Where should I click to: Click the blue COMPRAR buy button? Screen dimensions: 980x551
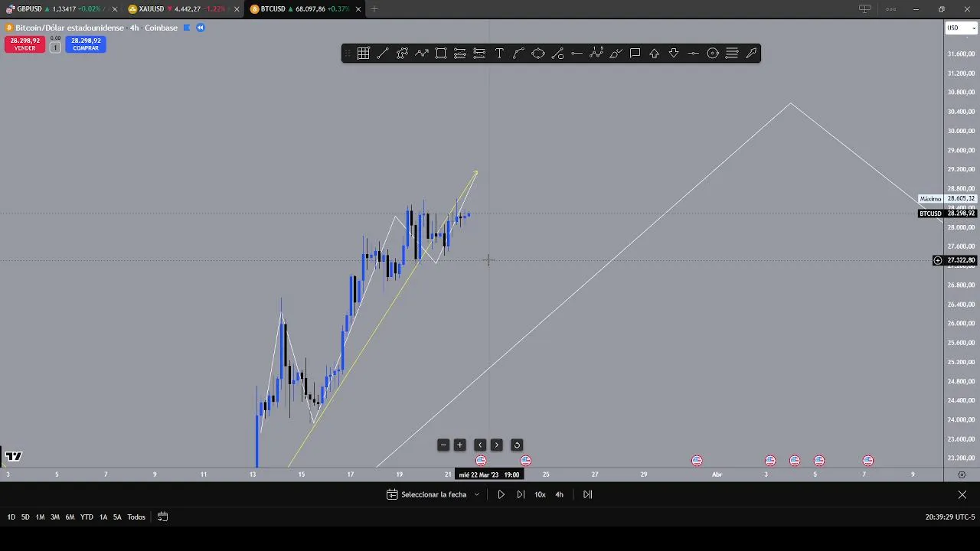(x=86, y=44)
